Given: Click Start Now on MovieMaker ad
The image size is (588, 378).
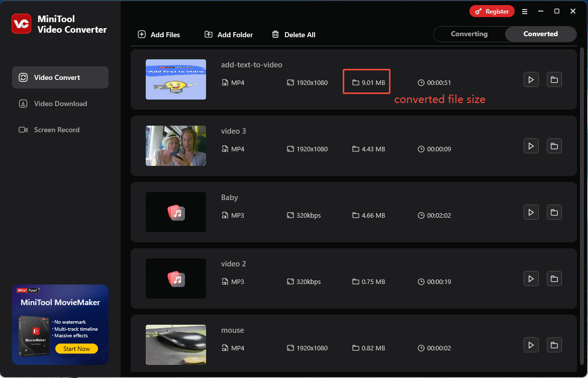Looking at the screenshot, I should pos(76,349).
